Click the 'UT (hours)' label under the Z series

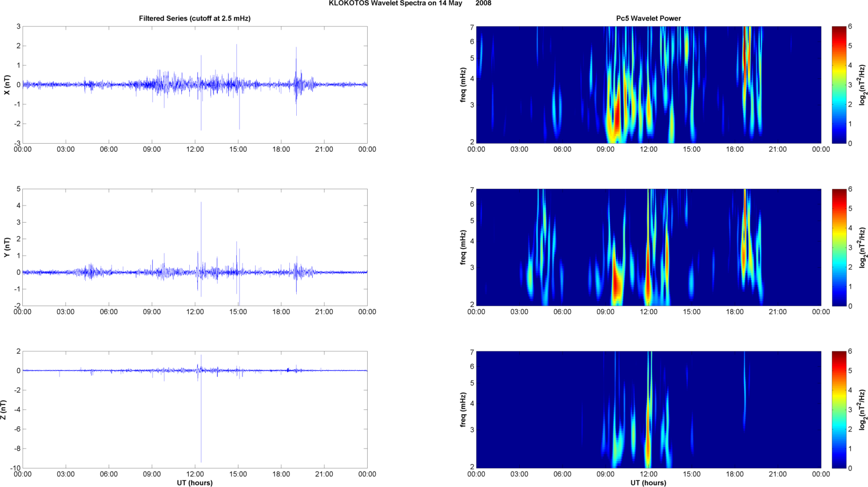point(194,483)
